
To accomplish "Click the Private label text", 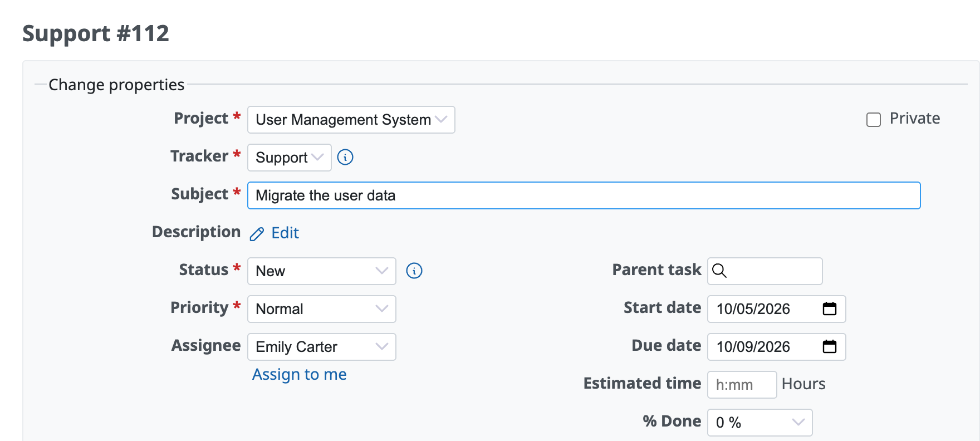I will [915, 118].
